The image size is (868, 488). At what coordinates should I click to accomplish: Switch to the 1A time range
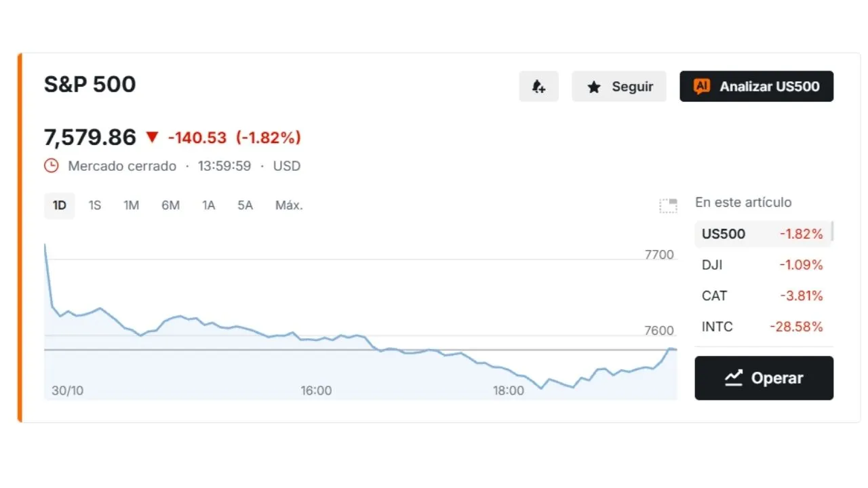click(x=208, y=205)
